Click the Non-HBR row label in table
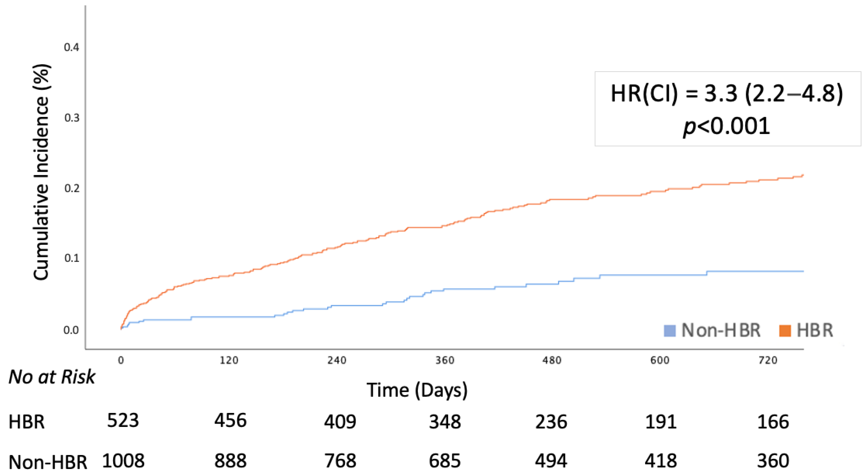 coord(47,462)
